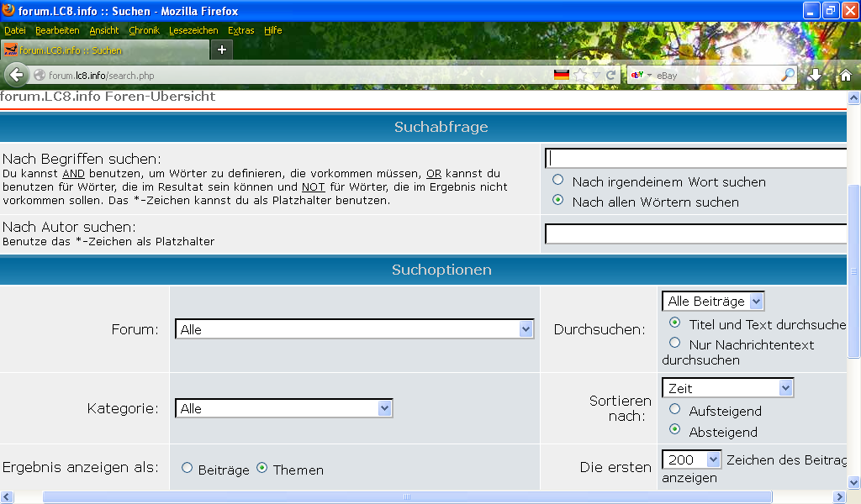Open the 'Zeit' sort-by dropdown
The image size is (861, 504).
point(728,388)
